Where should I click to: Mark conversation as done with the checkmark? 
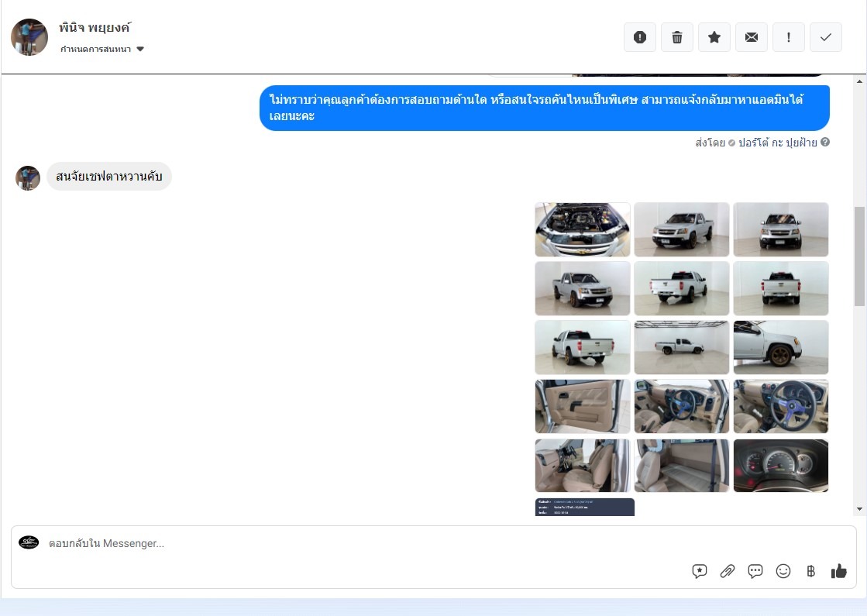[825, 37]
